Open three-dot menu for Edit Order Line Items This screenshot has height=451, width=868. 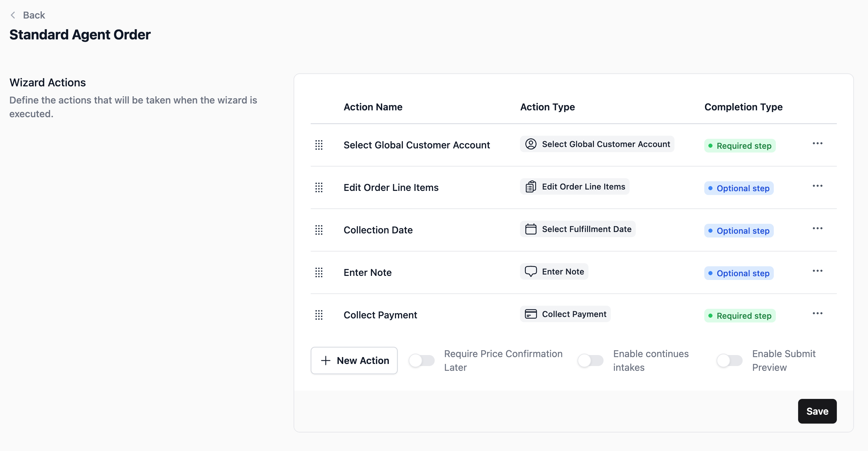pyautogui.click(x=817, y=186)
